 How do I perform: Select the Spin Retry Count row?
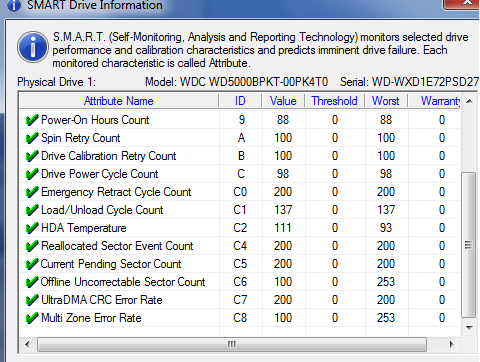click(x=240, y=138)
